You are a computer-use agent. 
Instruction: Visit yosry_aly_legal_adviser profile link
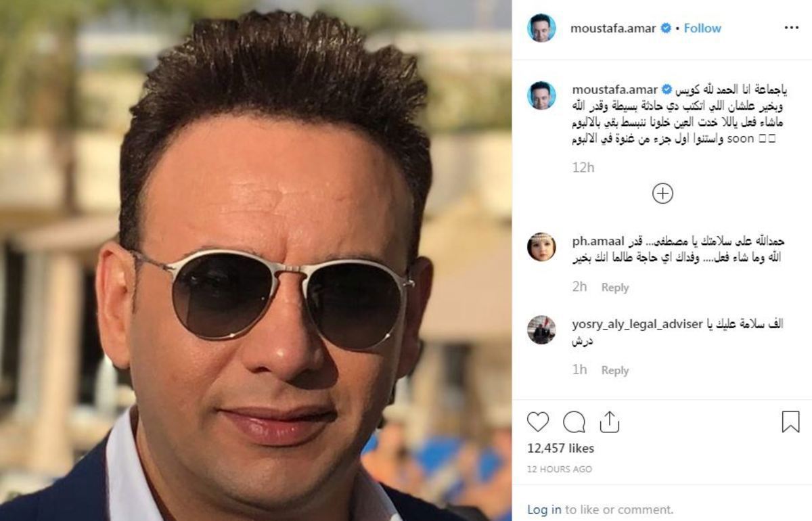point(637,324)
